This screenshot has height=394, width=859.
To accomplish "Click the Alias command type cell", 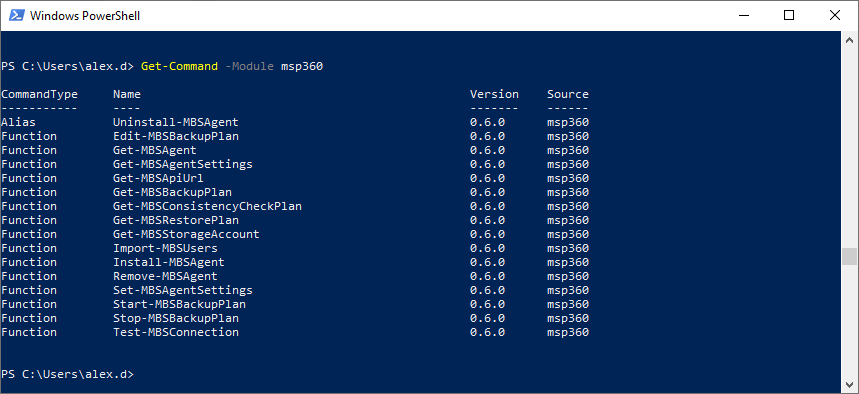I will [x=19, y=122].
